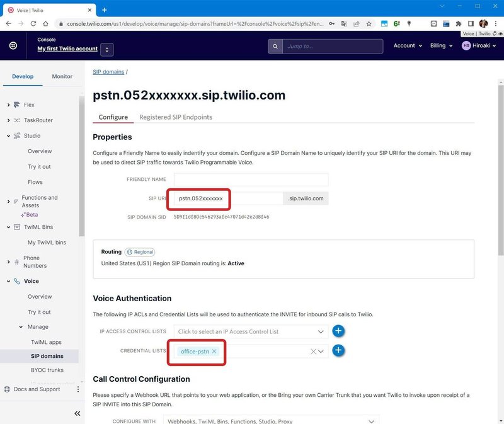Collapse the Manage subsection
The image size is (504, 424).
pyautogui.click(x=21, y=327)
